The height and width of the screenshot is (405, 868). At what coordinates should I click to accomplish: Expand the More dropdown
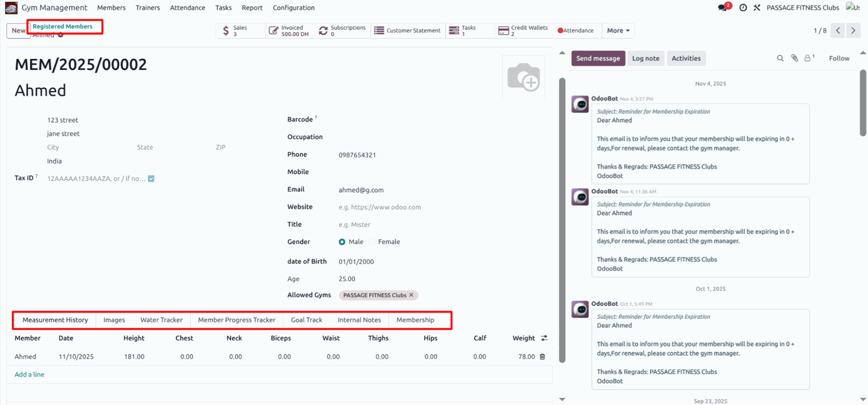618,31
